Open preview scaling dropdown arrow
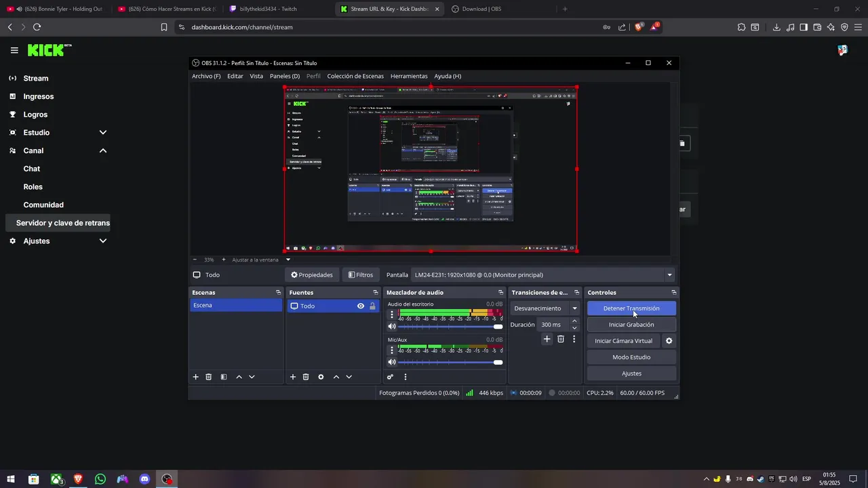Image resolution: width=868 pixels, height=488 pixels. (288, 260)
